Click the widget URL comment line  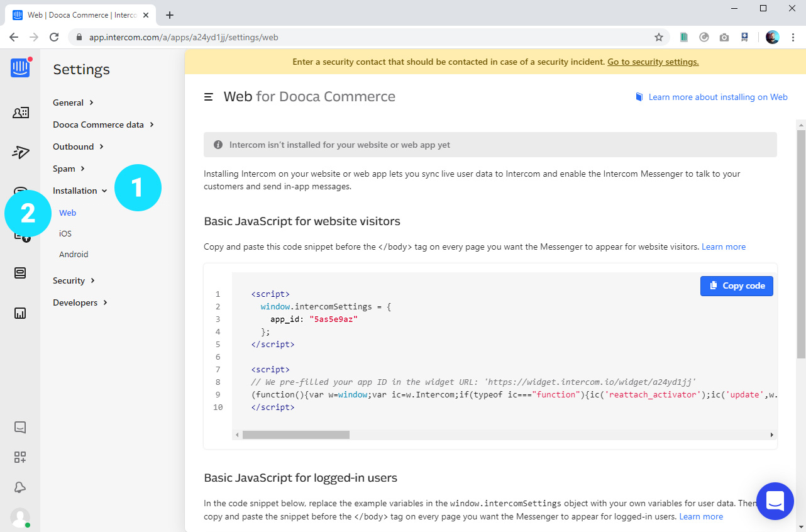click(473, 382)
